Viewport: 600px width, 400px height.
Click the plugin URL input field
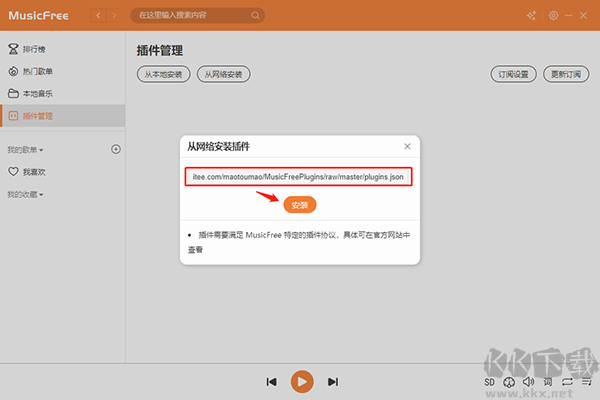298,177
